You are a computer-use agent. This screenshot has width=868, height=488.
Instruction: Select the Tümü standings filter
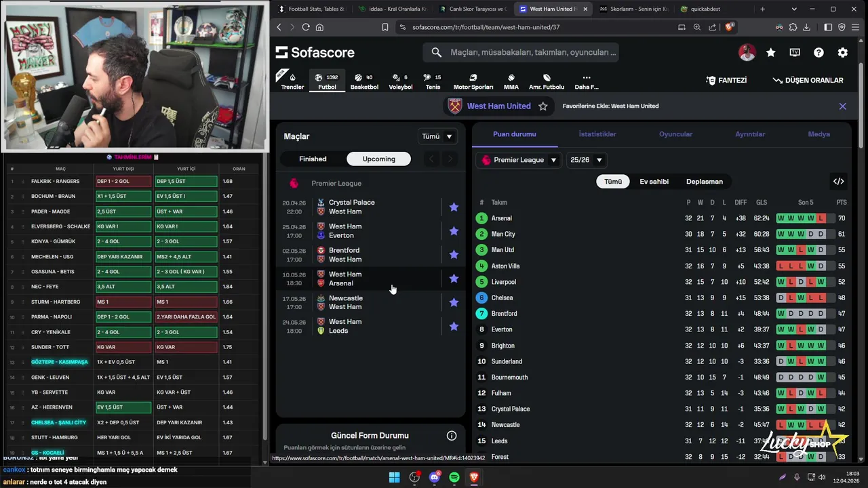[x=613, y=182]
